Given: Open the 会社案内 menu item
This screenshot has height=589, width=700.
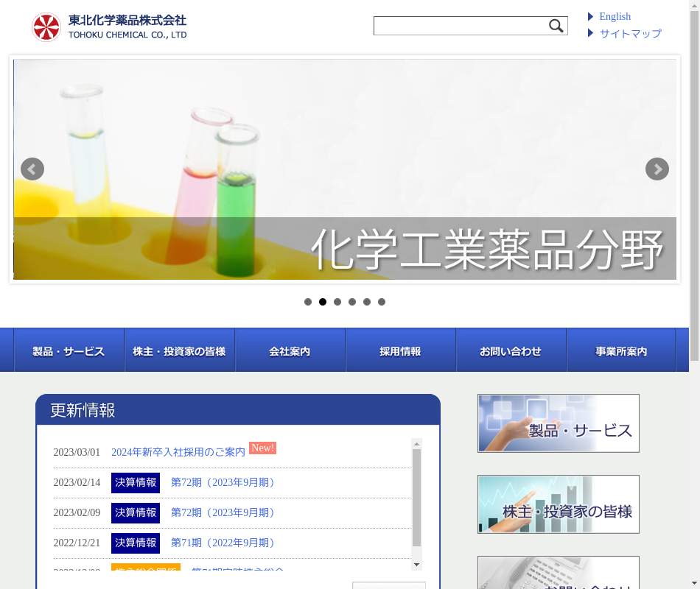Looking at the screenshot, I should pos(290,350).
